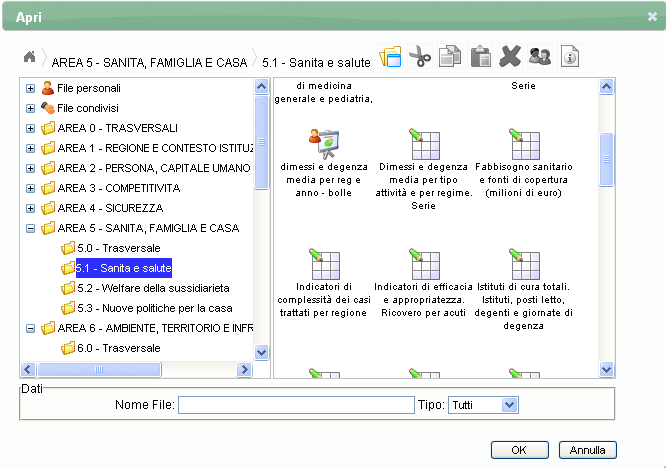The height and width of the screenshot is (468, 666).
Task: Cancel with the Annulla button
Action: click(587, 450)
